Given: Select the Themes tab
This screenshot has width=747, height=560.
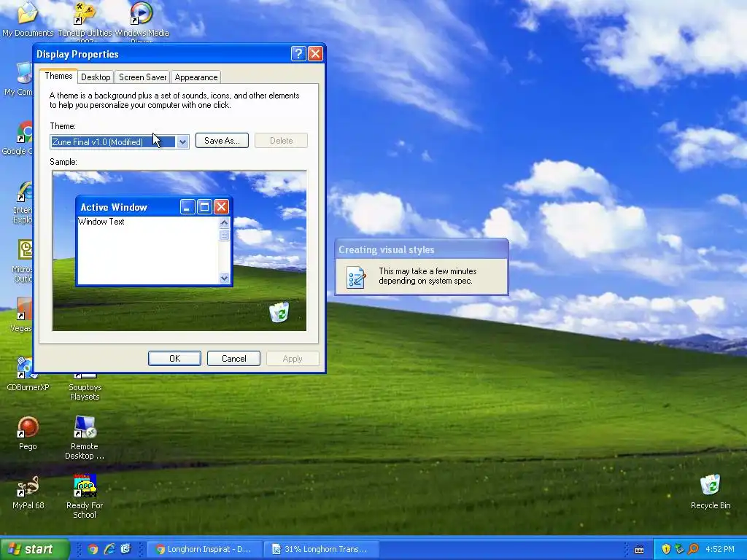Looking at the screenshot, I should pos(58,76).
